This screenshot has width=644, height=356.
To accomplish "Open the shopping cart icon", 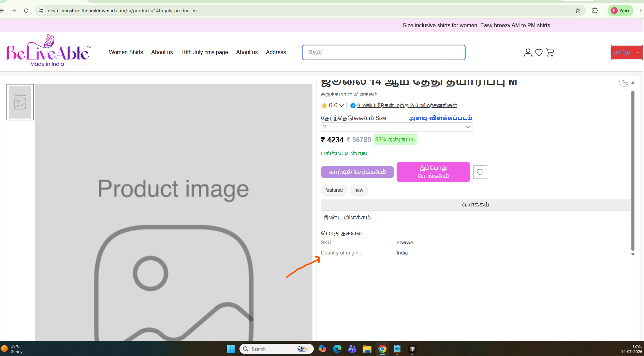I will click(550, 52).
